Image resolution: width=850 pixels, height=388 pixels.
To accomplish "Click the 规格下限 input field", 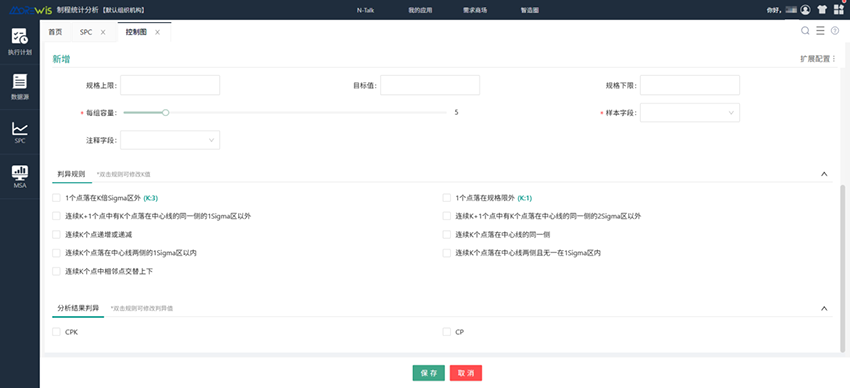I will [690, 85].
